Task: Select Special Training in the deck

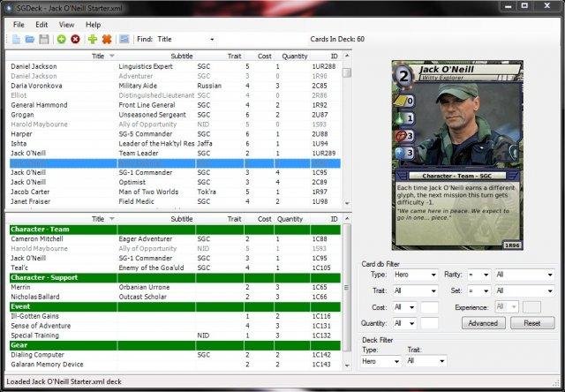Action: [175, 335]
